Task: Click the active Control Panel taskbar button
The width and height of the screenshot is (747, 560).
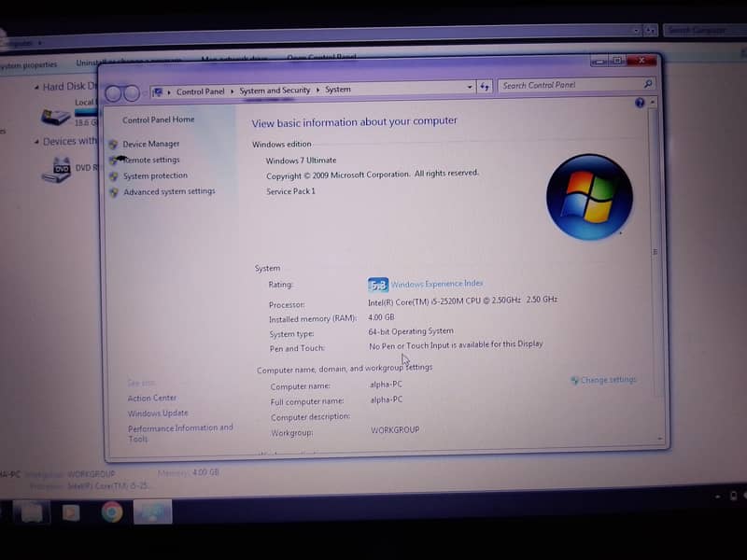Action: pyautogui.click(x=152, y=511)
